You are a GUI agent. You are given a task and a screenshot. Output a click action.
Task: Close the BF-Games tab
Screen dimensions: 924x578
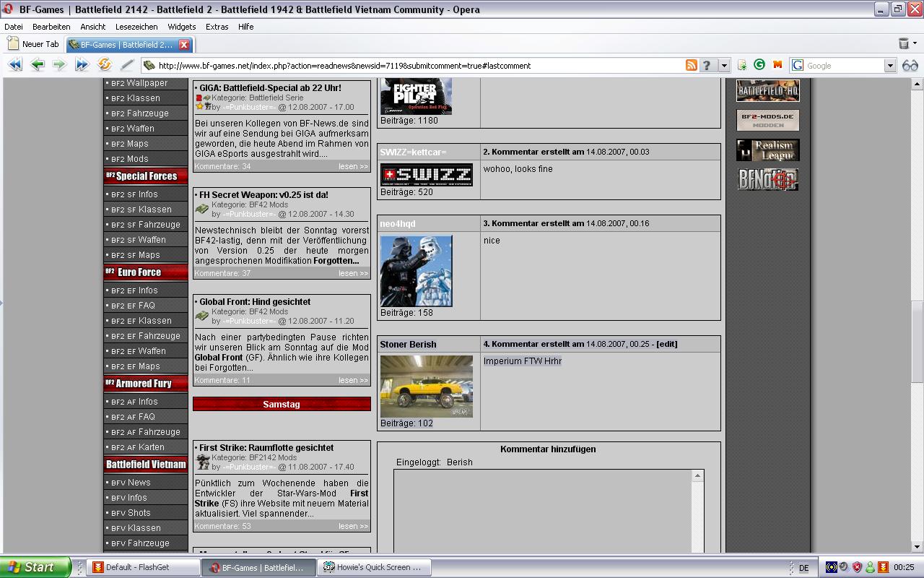[x=183, y=44]
